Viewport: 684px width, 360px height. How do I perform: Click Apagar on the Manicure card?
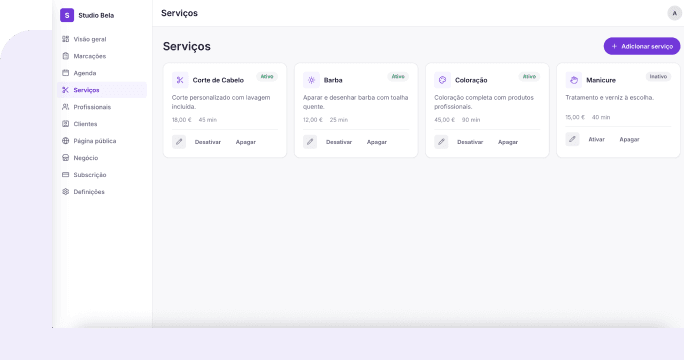629,139
